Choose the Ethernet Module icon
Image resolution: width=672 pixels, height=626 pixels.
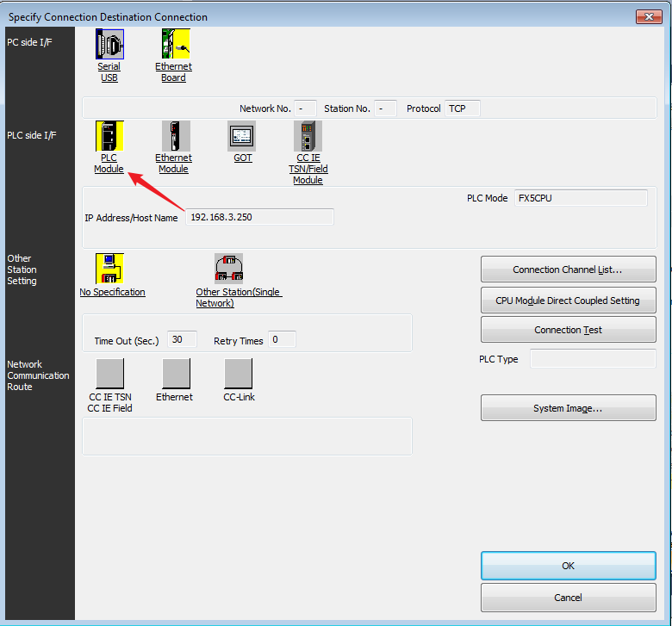[x=175, y=135]
